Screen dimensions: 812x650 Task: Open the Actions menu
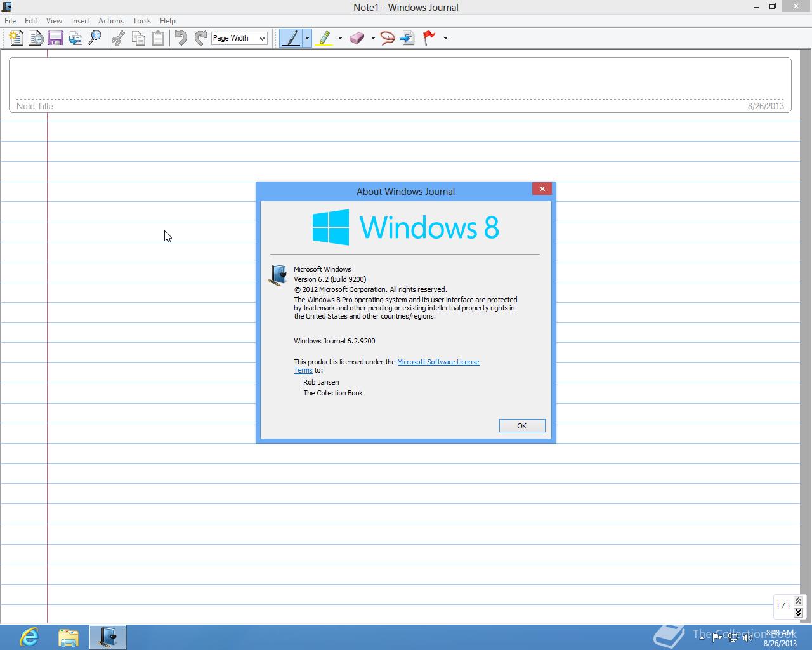pos(111,20)
